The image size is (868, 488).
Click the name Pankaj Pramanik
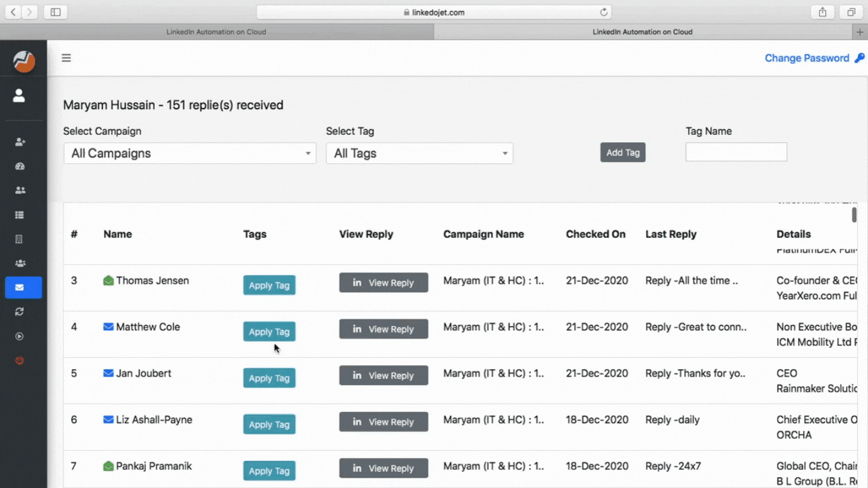[x=153, y=466]
